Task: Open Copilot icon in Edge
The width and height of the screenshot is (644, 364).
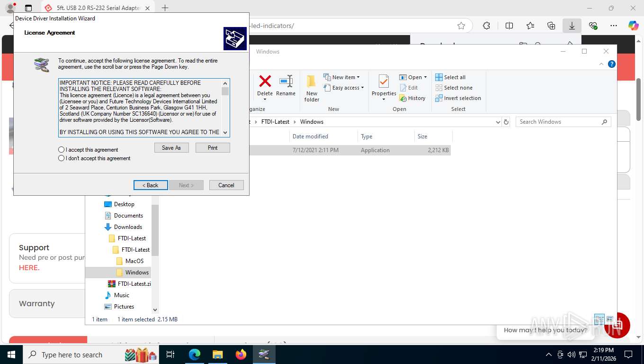Action: coord(634,26)
